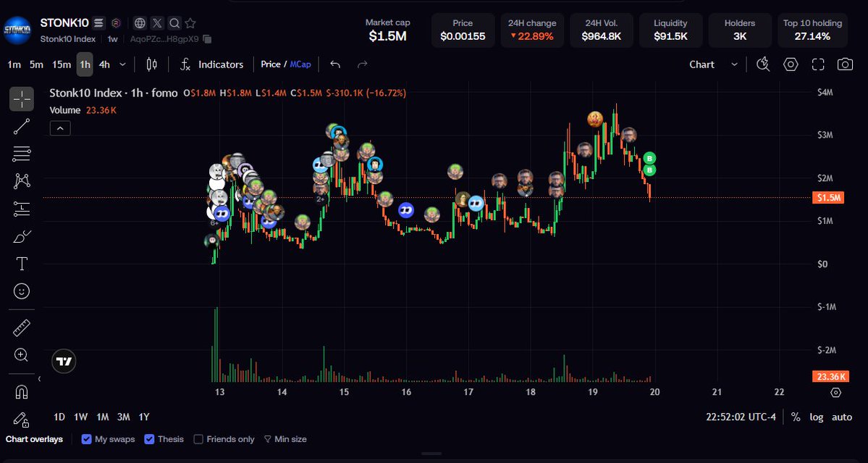
Task: Click the top green B buy marker
Action: (x=650, y=159)
